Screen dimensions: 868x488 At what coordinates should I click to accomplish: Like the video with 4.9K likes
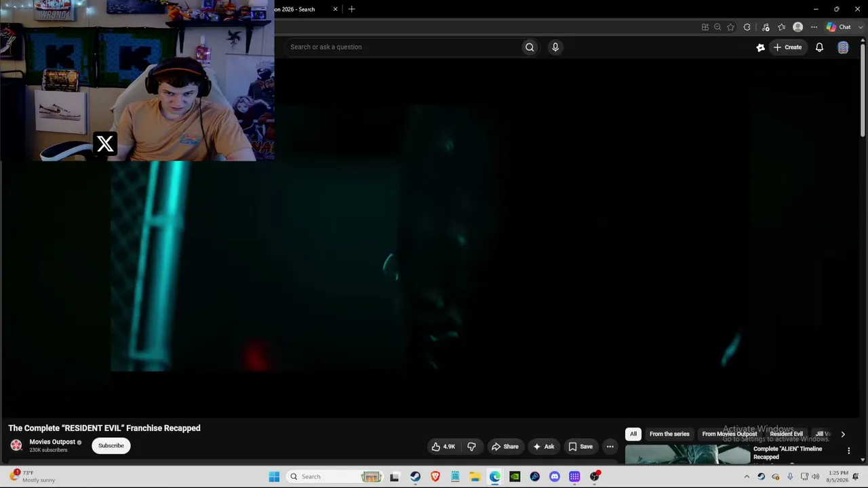[x=443, y=447]
